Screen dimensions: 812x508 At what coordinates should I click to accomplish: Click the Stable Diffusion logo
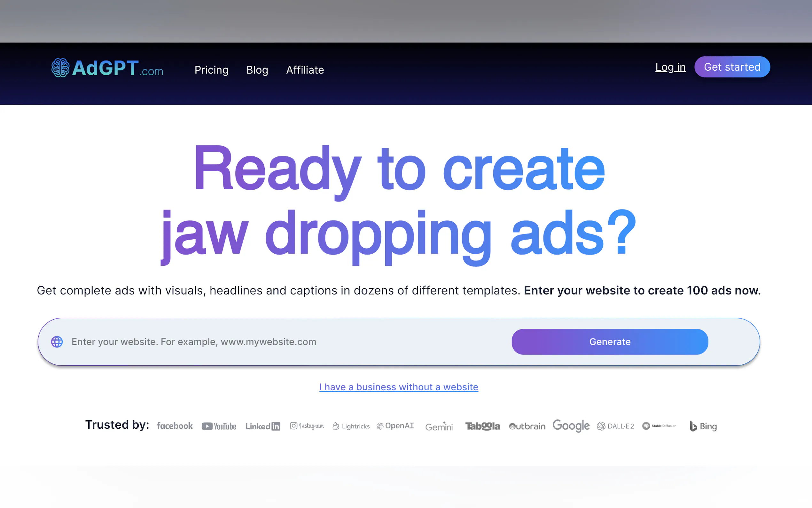click(659, 426)
